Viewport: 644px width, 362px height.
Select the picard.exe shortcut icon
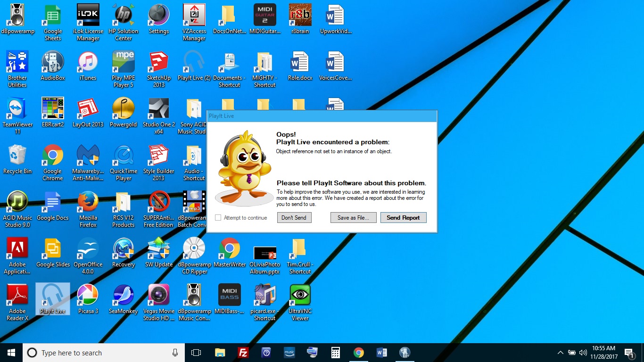[x=265, y=303]
